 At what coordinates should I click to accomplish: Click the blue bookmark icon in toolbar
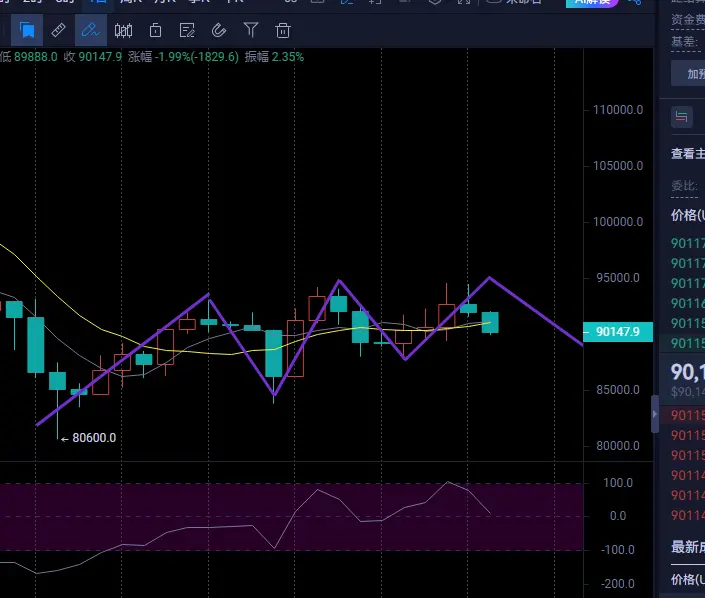click(x=27, y=30)
